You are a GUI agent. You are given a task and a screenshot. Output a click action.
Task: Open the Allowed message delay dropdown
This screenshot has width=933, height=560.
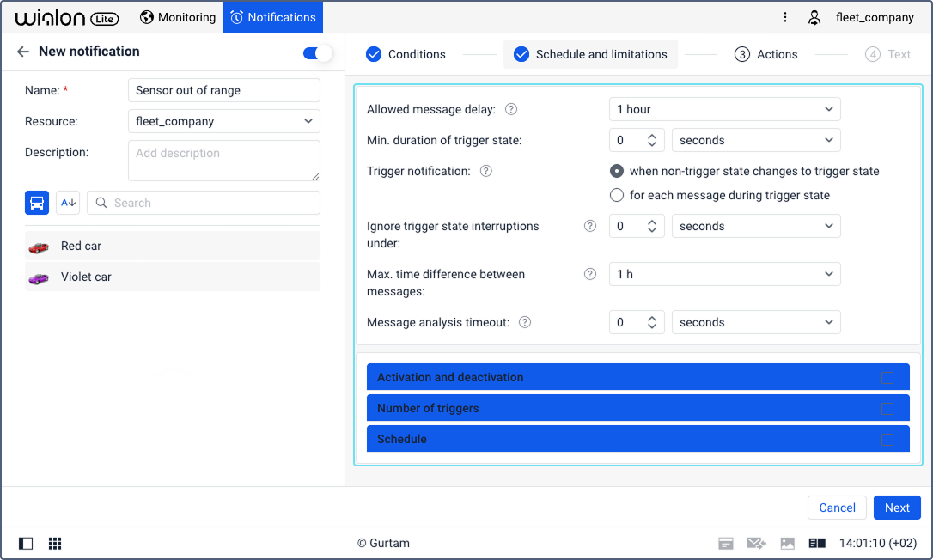click(x=724, y=109)
